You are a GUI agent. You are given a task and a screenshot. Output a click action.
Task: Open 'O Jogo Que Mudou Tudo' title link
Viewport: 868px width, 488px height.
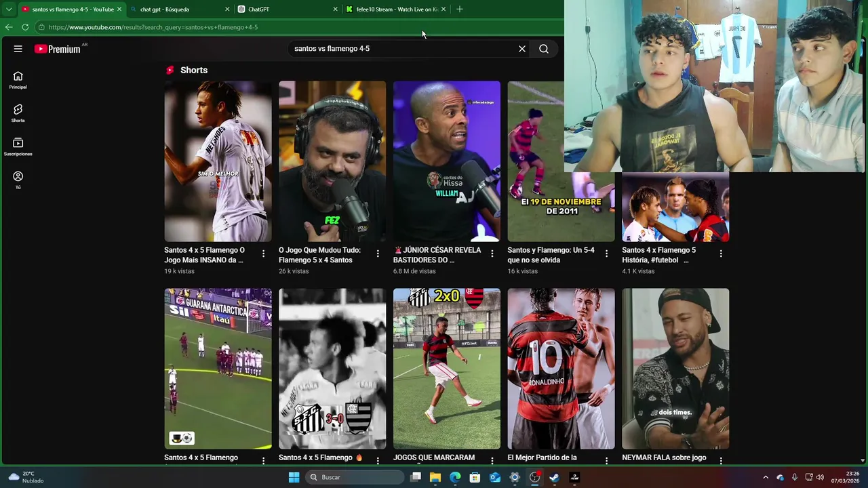pos(319,255)
